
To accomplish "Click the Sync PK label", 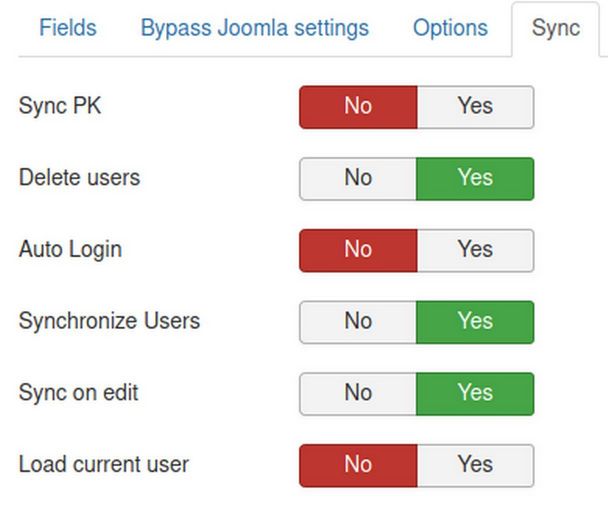I will coord(60,106).
